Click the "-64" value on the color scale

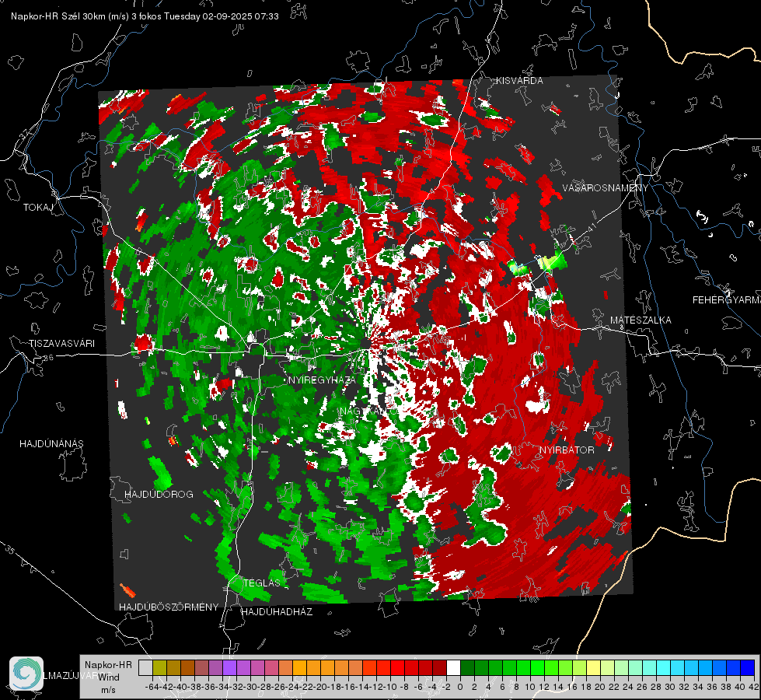pyautogui.click(x=152, y=688)
